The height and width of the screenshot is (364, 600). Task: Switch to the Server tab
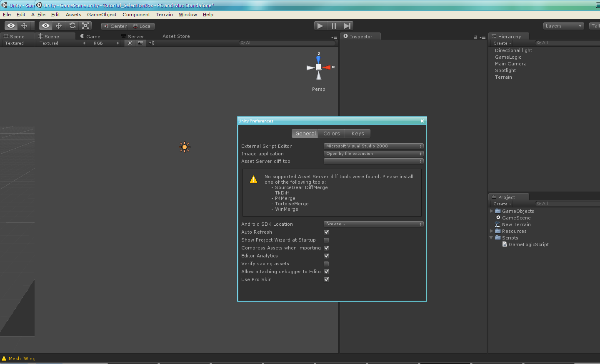pos(132,37)
